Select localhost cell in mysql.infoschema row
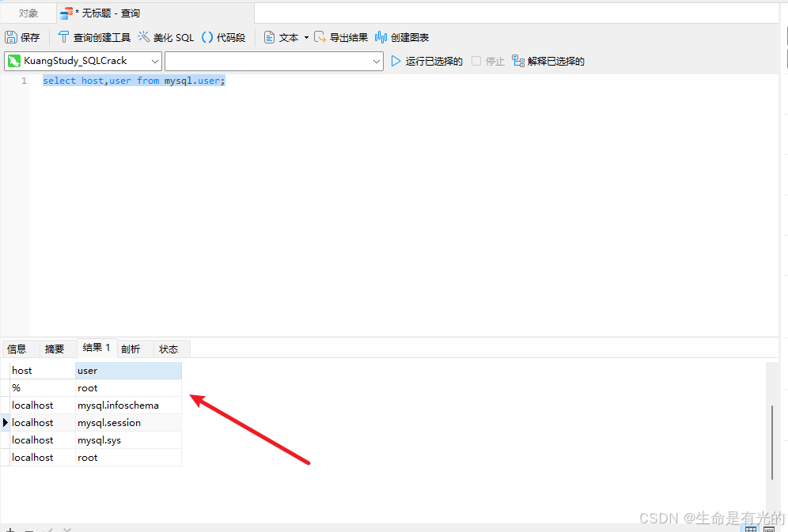This screenshot has width=788, height=532. [x=43, y=406]
